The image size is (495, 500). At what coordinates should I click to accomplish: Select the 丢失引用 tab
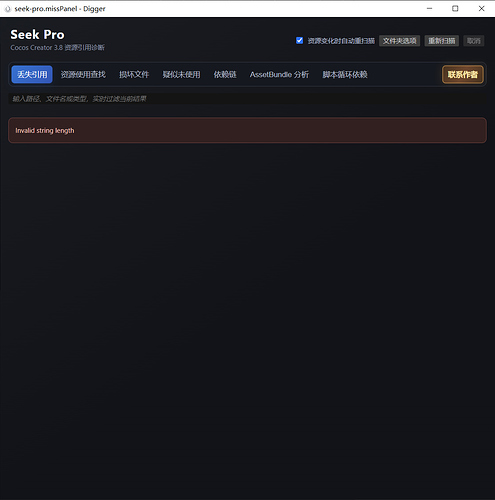coord(32,74)
